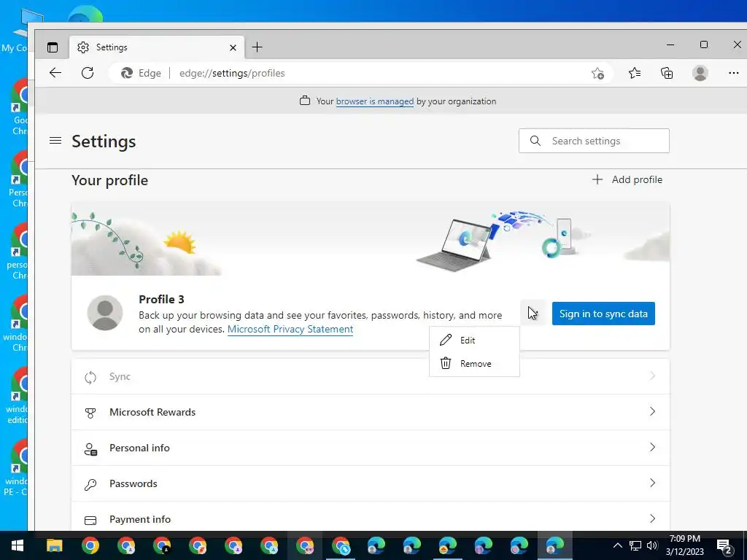This screenshot has width=747, height=560.
Task: Expand the Sync row chevron
Action: click(x=652, y=376)
